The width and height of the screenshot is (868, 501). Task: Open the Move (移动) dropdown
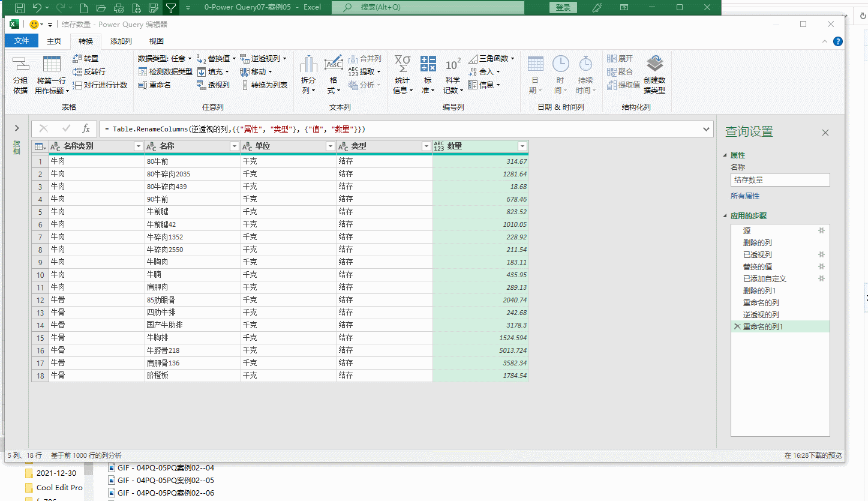click(x=257, y=72)
